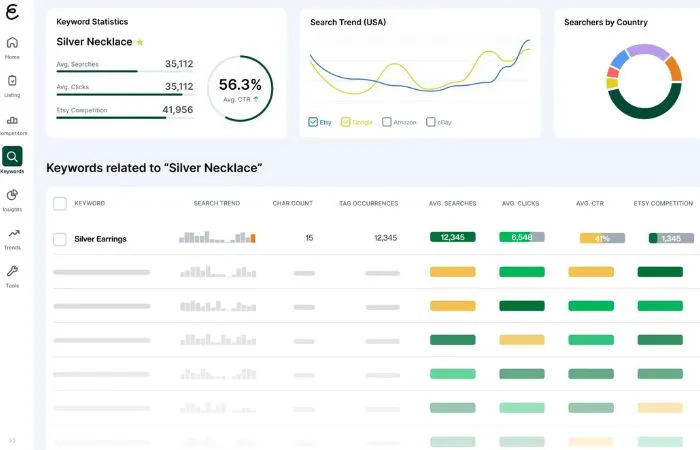Click the 56.3% Avg. CTR gauge

coord(240,88)
